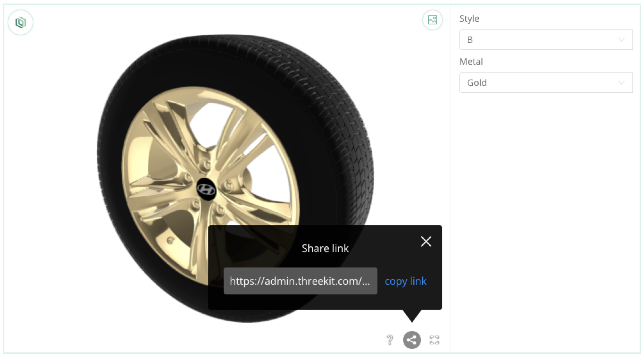
Task: Click the Hyundai center cap logo
Action: (206, 190)
